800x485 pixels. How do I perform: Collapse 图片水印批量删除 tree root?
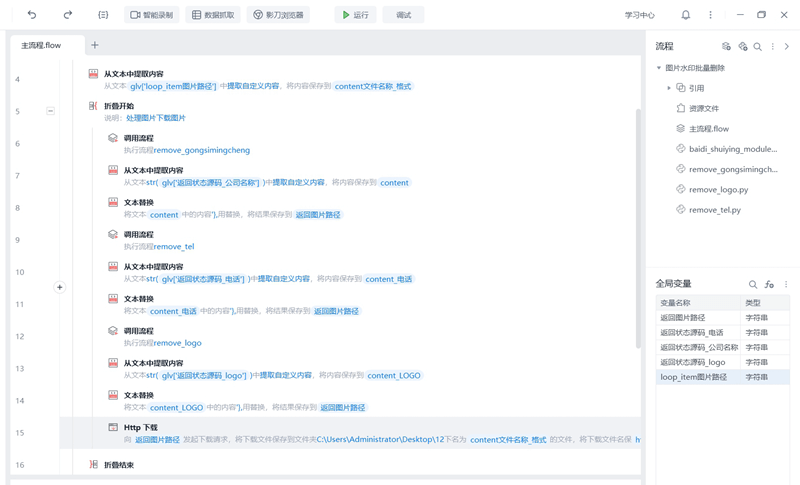(659, 68)
